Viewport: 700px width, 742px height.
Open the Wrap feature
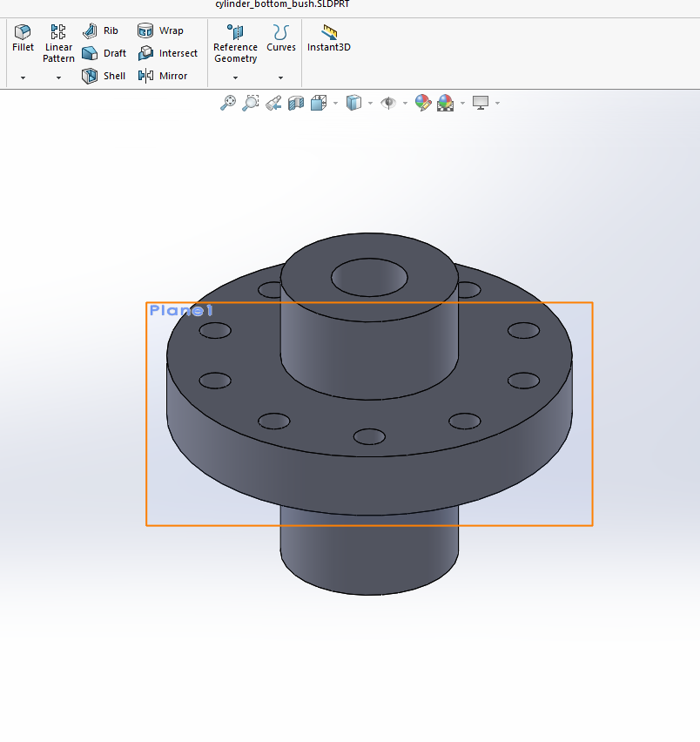160,30
